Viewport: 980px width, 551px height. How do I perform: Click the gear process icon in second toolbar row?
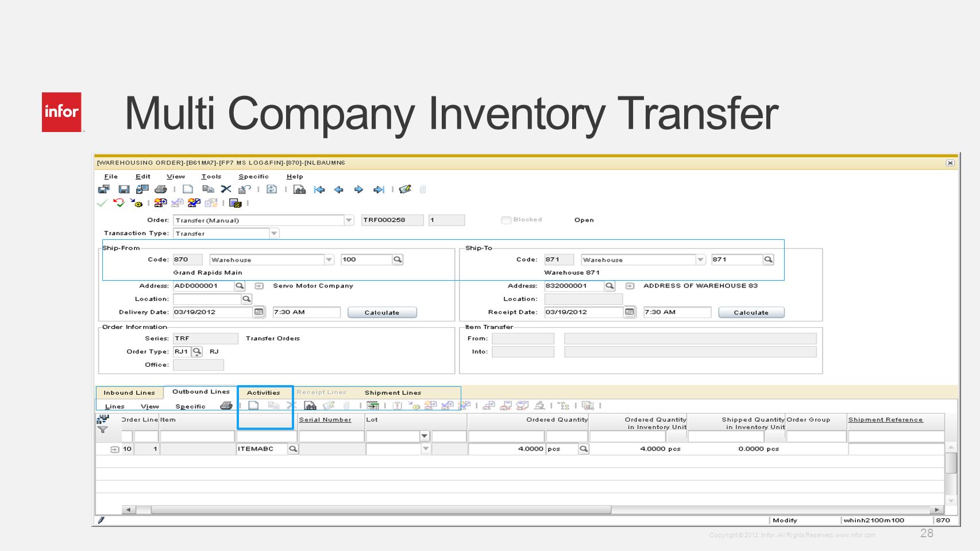coord(137,203)
